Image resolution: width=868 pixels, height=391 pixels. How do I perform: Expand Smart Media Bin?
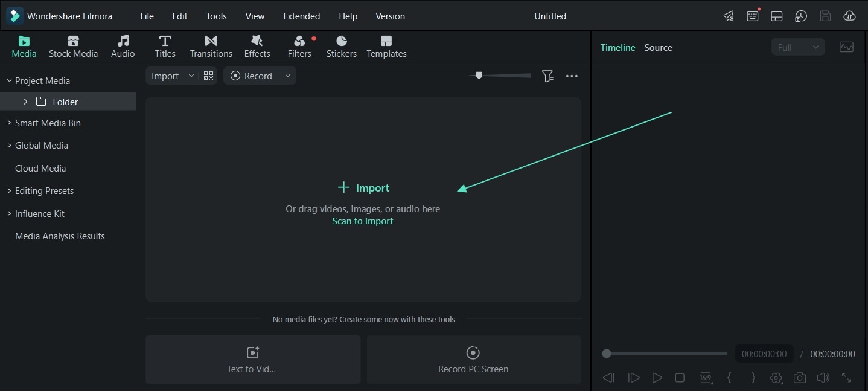9,123
